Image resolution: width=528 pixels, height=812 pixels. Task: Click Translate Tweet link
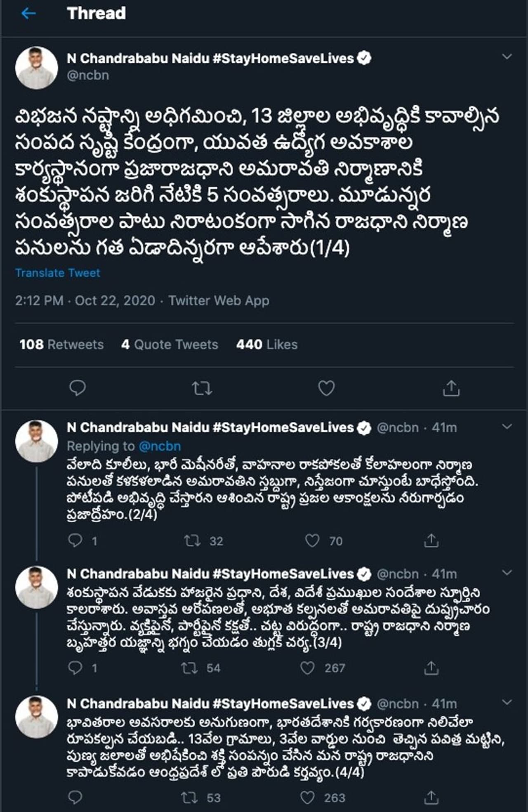tap(58, 273)
